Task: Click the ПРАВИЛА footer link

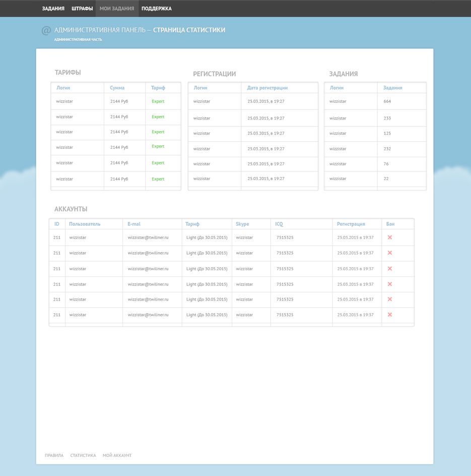Action: pos(54,455)
